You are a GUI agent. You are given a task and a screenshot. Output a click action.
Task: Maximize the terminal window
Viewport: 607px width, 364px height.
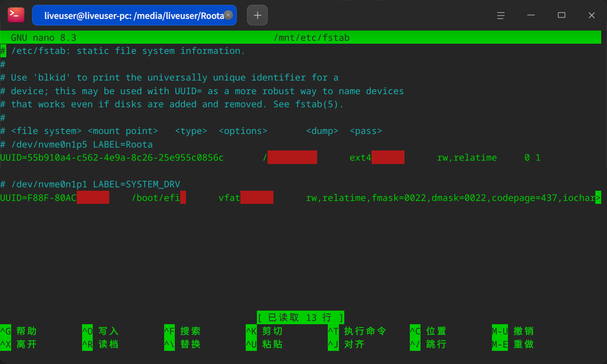click(x=561, y=16)
